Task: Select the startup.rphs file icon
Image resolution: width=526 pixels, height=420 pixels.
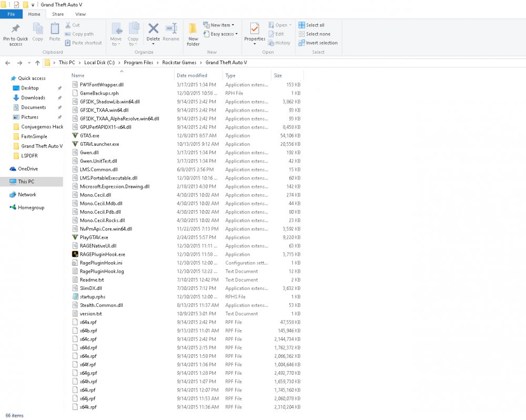Action: [x=75, y=297]
